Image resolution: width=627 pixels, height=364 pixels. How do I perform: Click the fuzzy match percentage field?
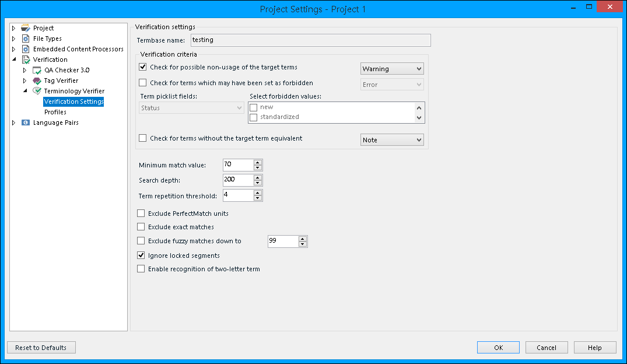coord(283,241)
